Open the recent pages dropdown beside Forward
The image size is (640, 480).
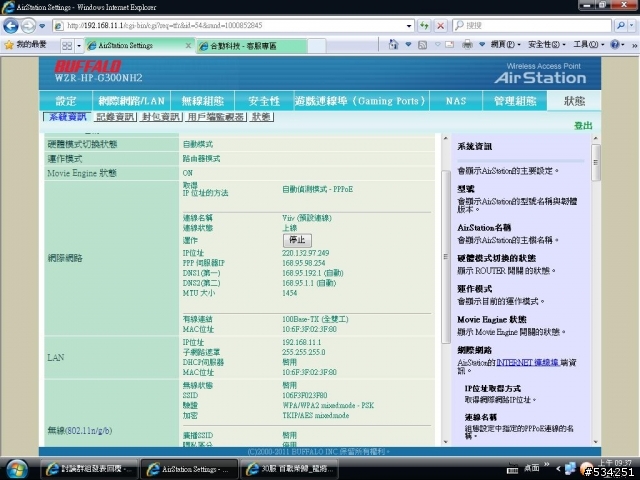point(42,26)
